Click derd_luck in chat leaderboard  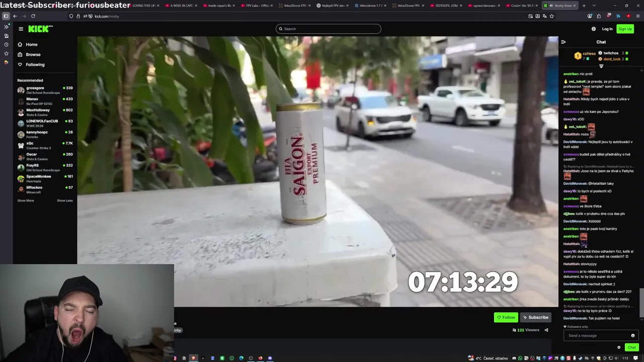(612, 59)
